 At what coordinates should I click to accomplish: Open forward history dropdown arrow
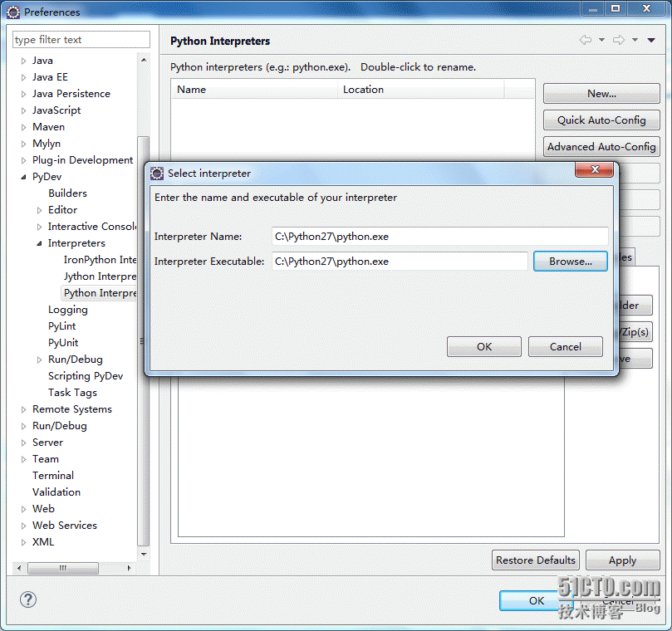click(635, 40)
